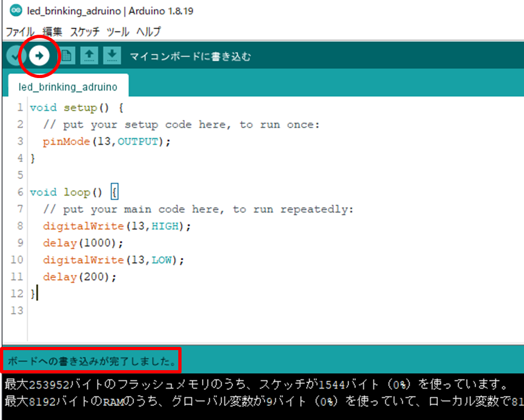Click the Arduino logo in title bar
The image size is (524, 420).
(x=15, y=10)
